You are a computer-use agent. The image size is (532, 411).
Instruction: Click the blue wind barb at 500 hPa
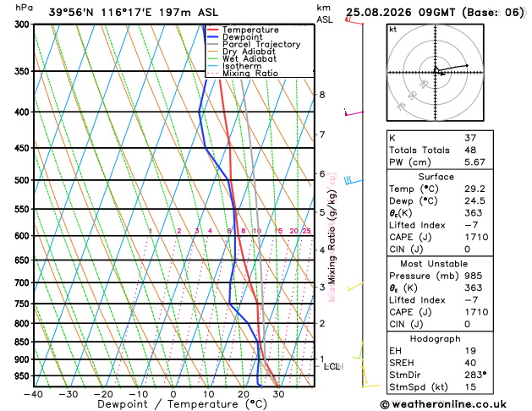pyautogui.click(x=354, y=181)
